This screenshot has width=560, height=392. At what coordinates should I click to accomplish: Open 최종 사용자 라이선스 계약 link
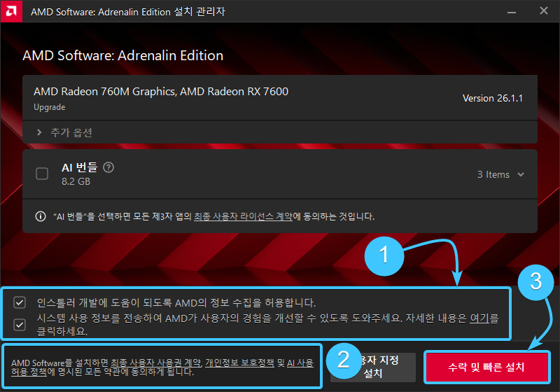pos(243,216)
